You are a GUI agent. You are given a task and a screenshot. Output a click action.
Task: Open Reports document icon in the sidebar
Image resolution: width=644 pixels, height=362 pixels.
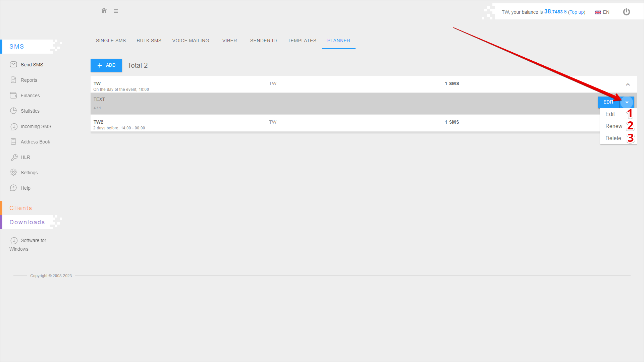13,80
